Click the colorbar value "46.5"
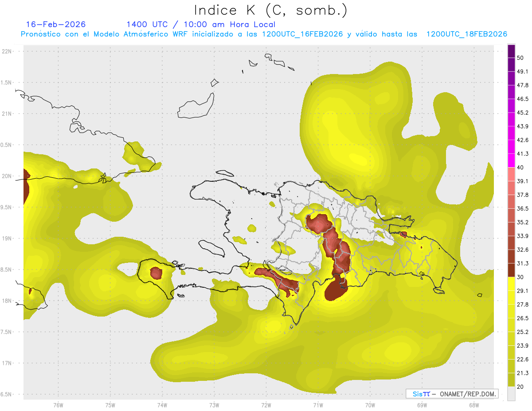 tap(523, 99)
